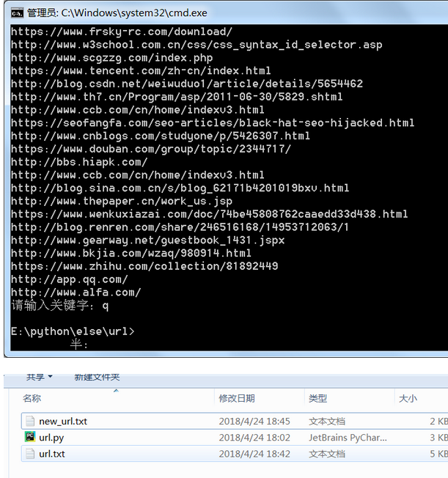Click the 5 KB size value
Viewport: 448px width, 478px height.
point(438,454)
